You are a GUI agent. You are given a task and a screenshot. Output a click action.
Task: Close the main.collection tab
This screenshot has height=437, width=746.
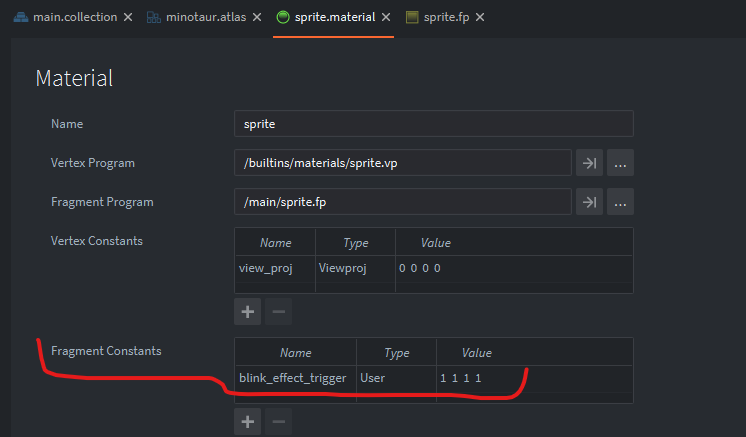coord(127,18)
